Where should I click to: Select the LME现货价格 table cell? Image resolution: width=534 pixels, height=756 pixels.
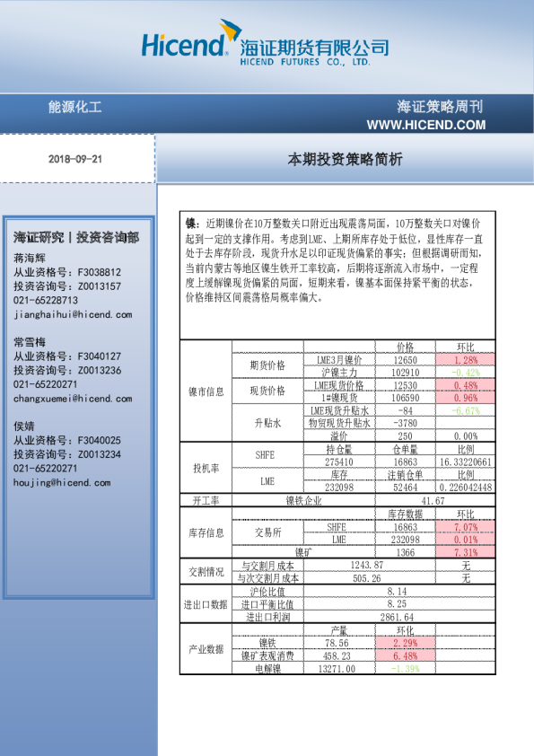[x=339, y=385]
